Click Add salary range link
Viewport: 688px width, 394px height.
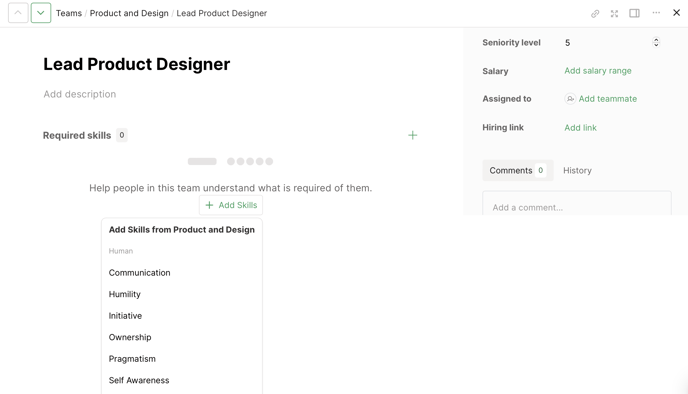coord(598,71)
